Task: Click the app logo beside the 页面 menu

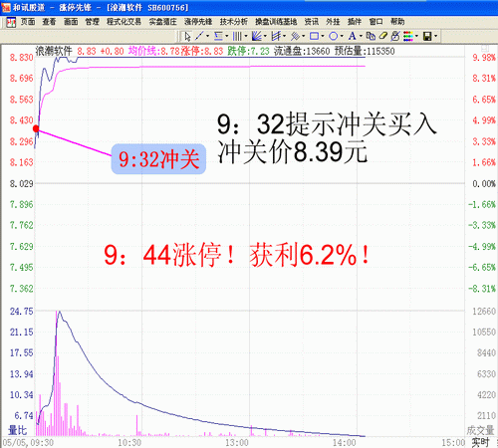Action: (11, 22)
